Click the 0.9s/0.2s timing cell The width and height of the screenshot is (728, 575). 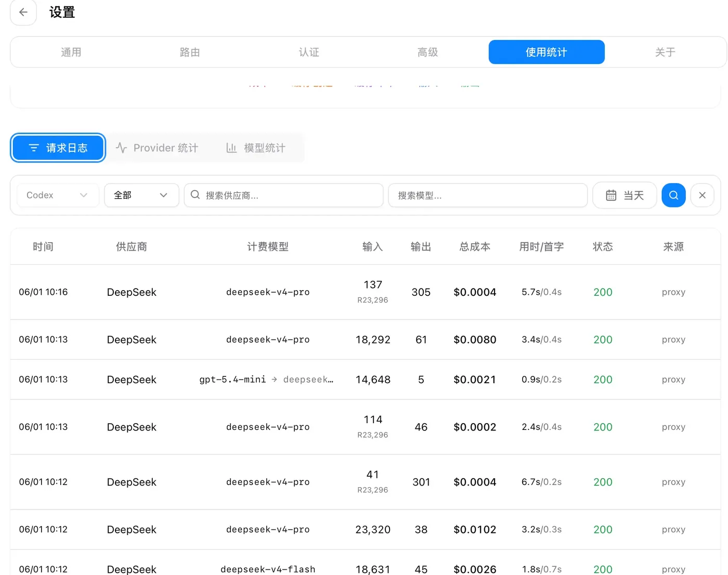[x=542, y=380]
